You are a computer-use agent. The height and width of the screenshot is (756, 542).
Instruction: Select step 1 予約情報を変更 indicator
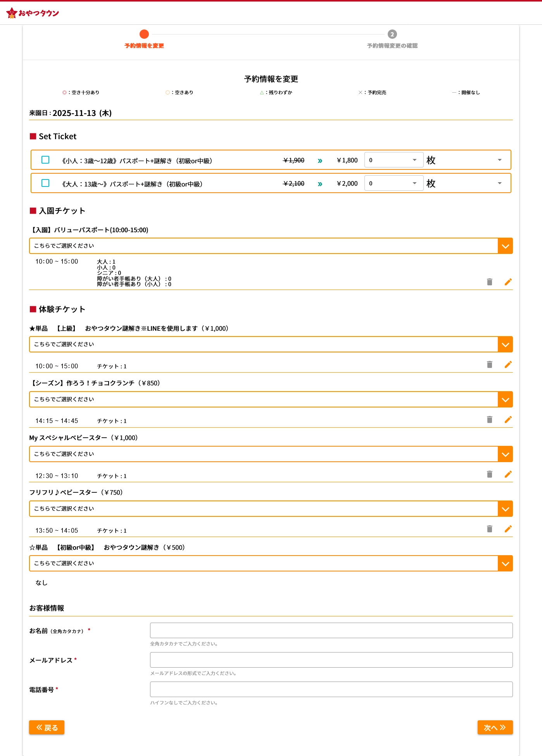pos(144,35)
